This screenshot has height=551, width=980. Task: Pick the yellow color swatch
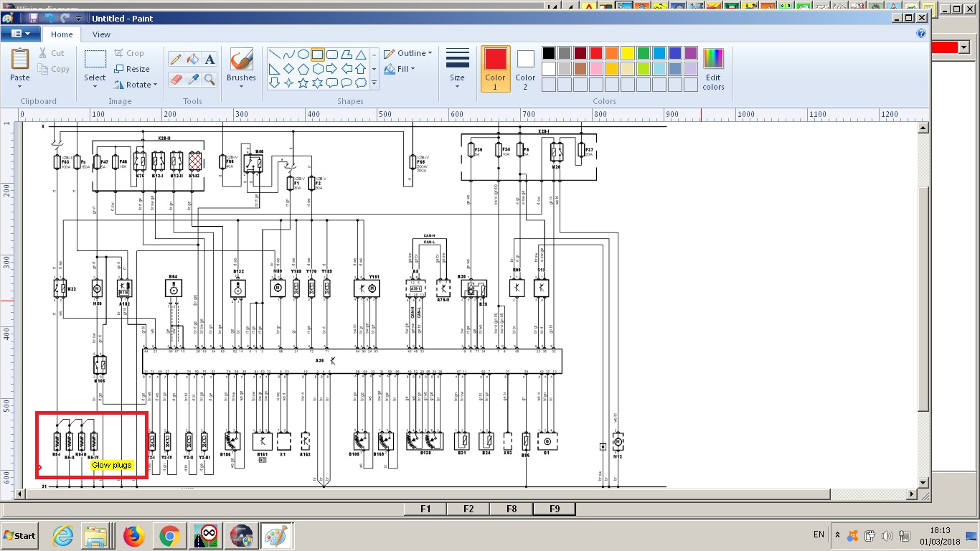pos(627,53)
